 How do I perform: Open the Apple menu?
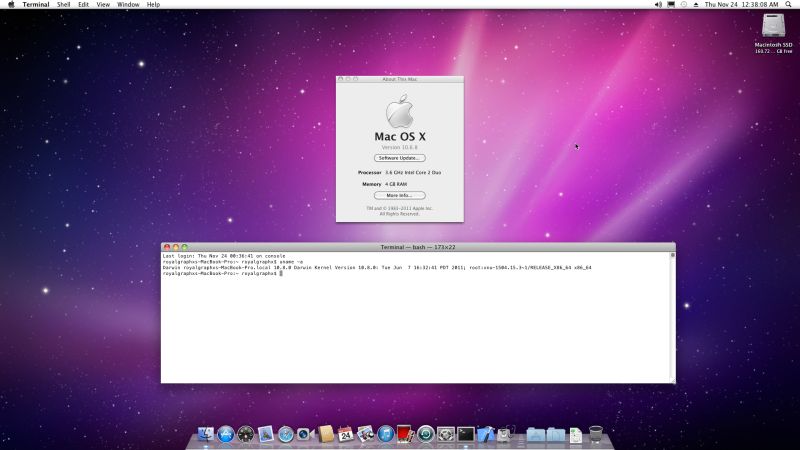11,4
